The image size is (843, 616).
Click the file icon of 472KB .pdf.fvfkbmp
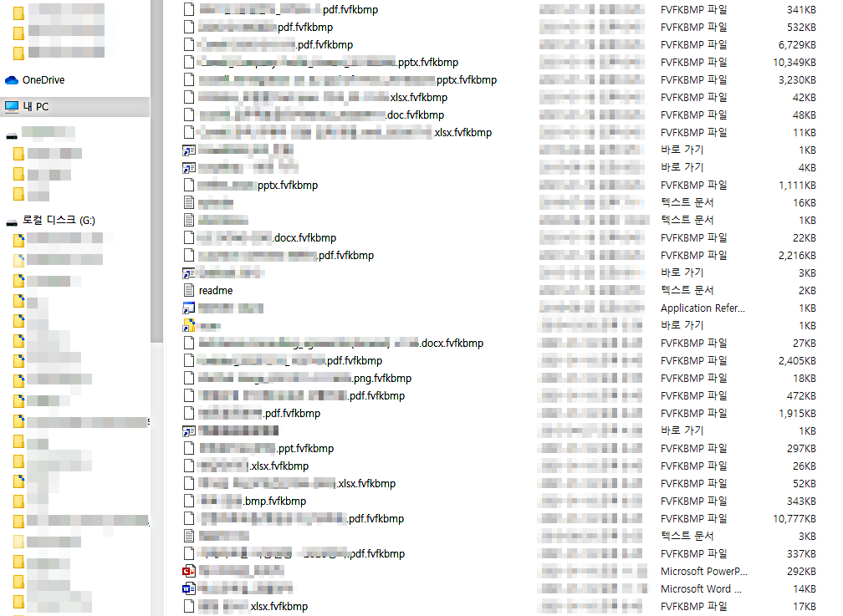coord(189,395)
